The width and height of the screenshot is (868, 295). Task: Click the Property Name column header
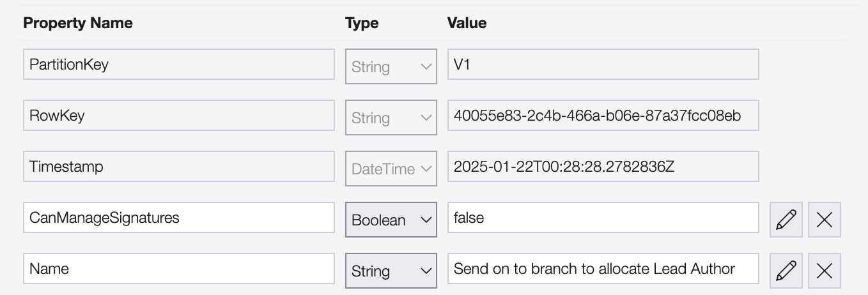click(78, 23)
